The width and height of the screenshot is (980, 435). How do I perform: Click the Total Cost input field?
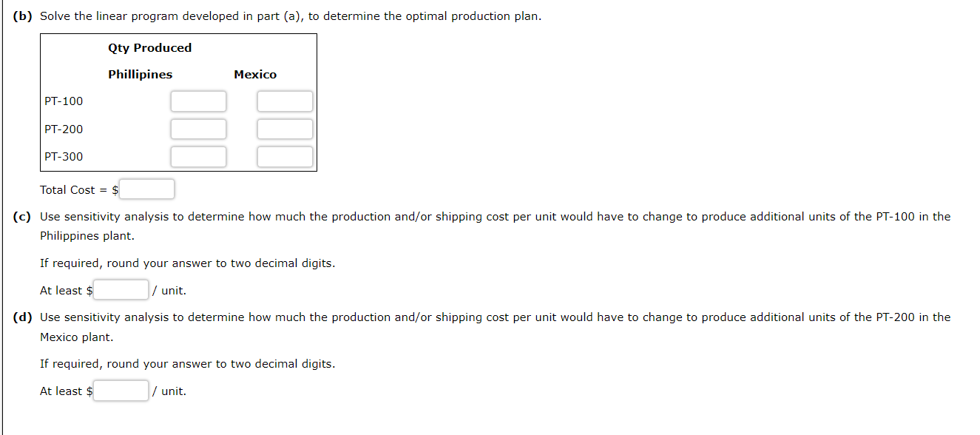pos(146,189)
